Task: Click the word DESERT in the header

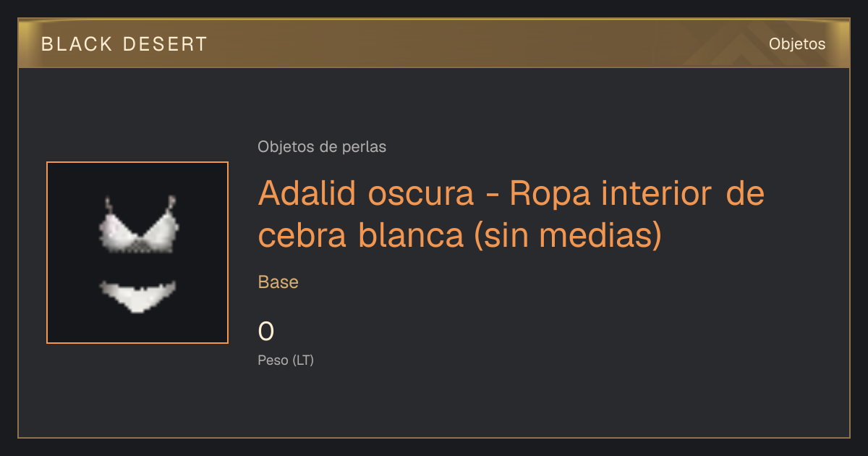Action: [x=164, y=44]
